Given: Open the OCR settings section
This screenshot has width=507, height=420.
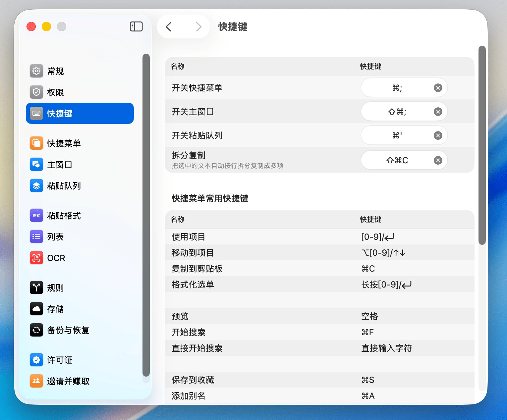Looking at the screenshot, I should 56,258.
